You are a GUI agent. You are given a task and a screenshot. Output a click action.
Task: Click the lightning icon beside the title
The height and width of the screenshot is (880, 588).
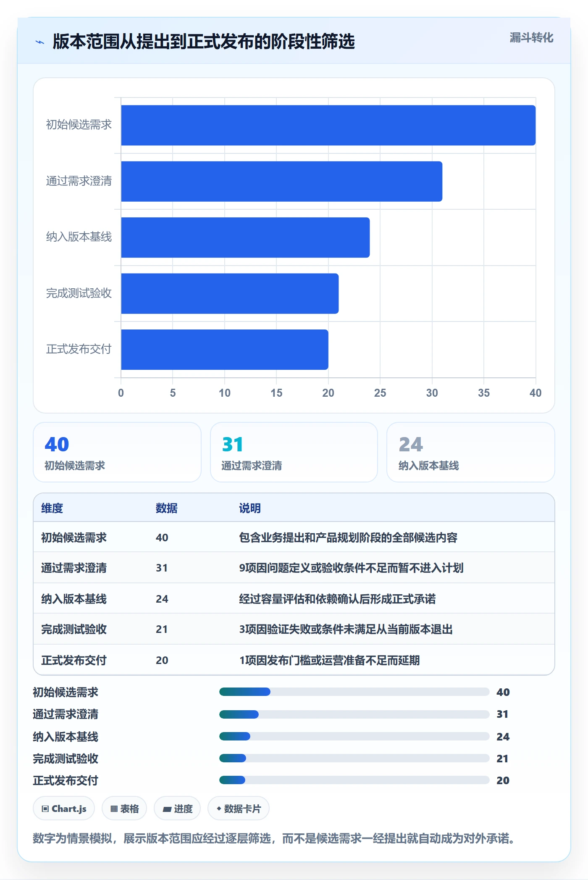[x=40, y=42]
